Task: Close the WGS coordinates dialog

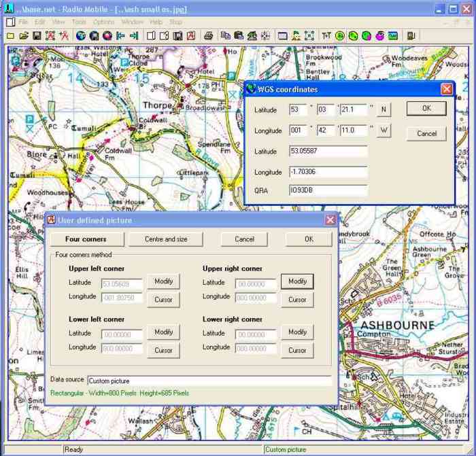Action: [x=446, y=89]
